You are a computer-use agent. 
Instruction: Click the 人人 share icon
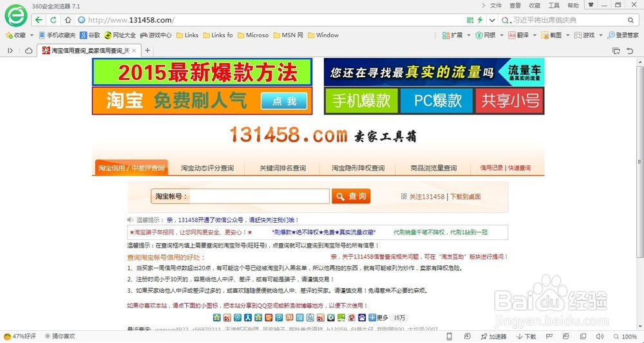click(248, 317)
